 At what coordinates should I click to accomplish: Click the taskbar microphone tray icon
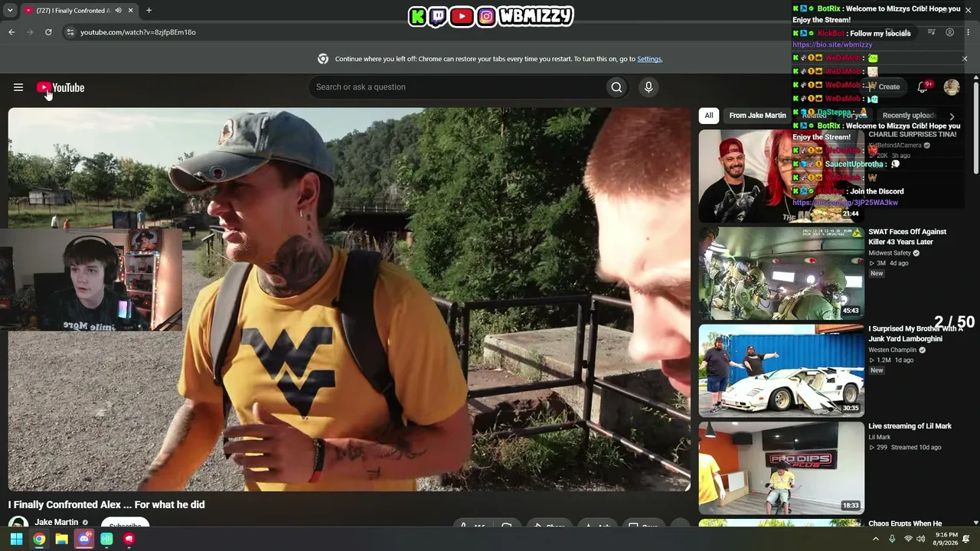click(x=892, y=539)
